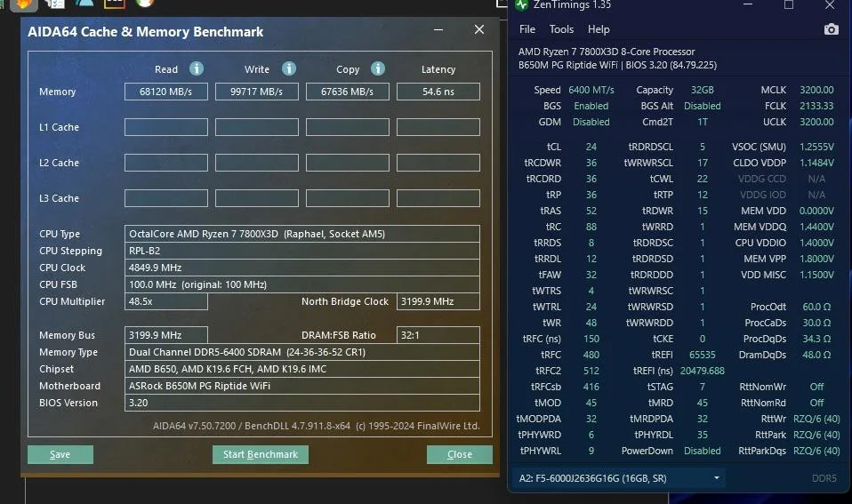Image resolution: width=852 pixels, height=504 pixels.
Task: Take ZenTimings screenshot with camera icon
Action: pos(831,29)
